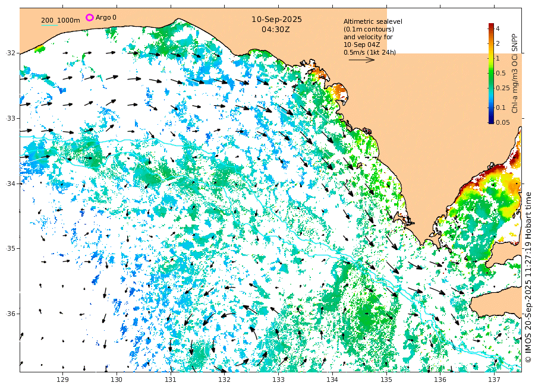Click the 0.5m/s velocity reference arrow
535x392 pixels.
pyautogui.click(x=361, y=60)
